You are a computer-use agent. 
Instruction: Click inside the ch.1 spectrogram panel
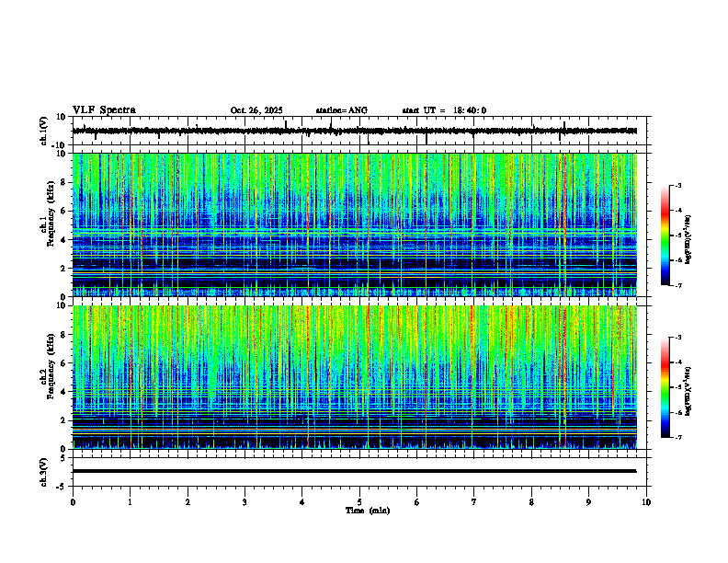click(354, 224)
